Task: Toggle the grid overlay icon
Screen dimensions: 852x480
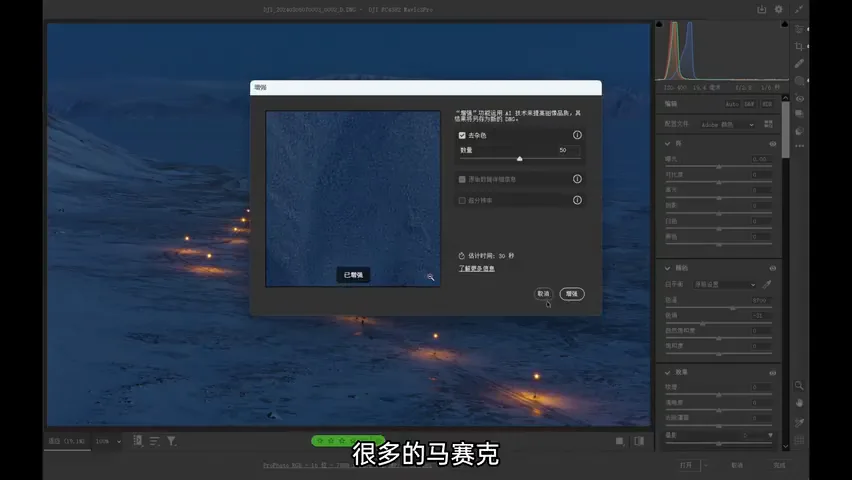Action: tap(799, 440)
